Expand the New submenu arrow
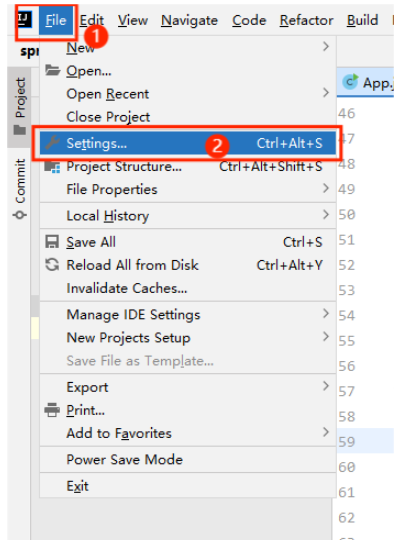The image size is (406, 540). pos(326,46)
